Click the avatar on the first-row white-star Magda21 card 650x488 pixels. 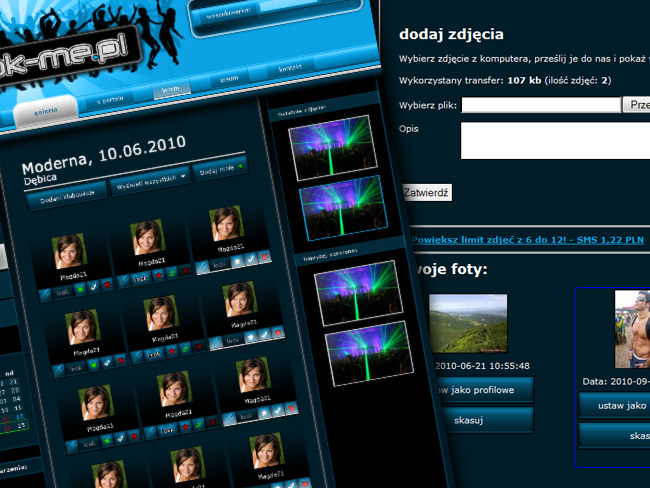tap(227, 223)
